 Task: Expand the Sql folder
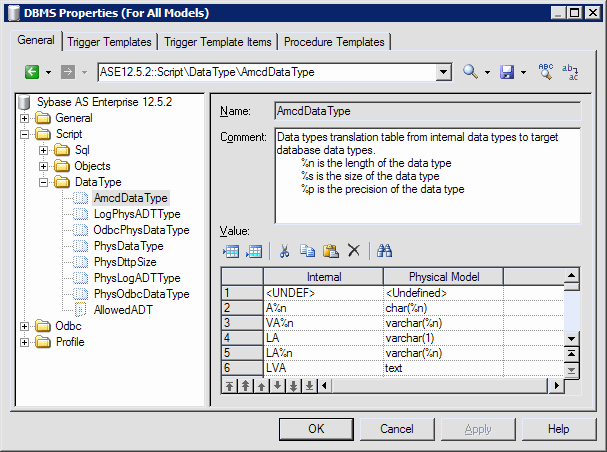[43, 151]
